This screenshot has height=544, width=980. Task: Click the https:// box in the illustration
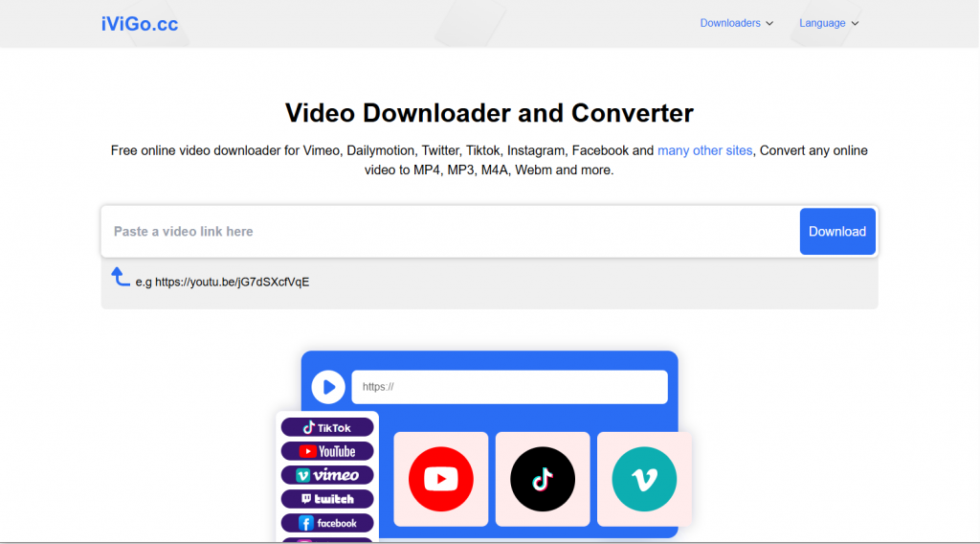point(509,387)
